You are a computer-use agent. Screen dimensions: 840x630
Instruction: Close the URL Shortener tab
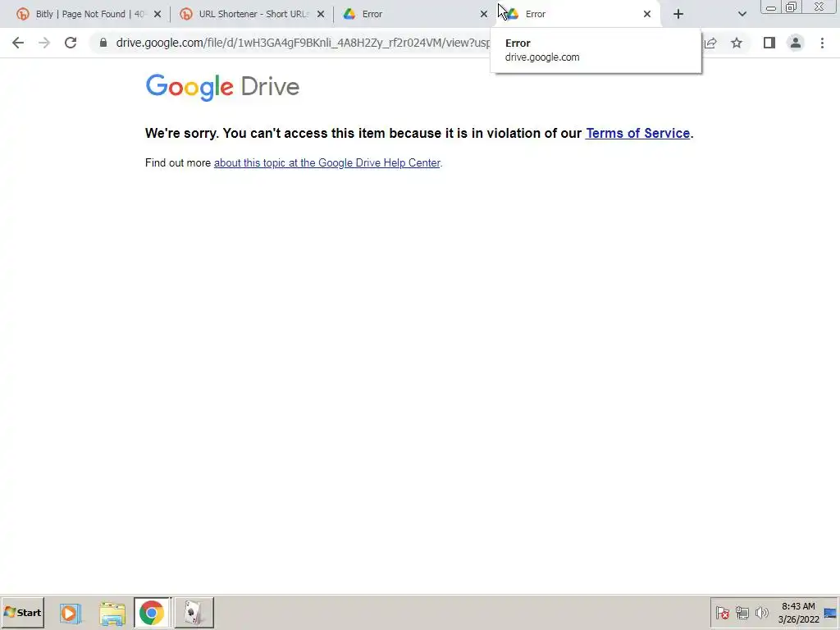tap(321, 15)
